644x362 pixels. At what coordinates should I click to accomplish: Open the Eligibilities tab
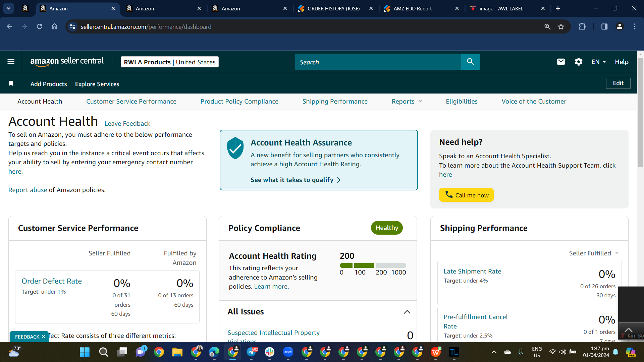pyautogui.click(x=462, y=101)
